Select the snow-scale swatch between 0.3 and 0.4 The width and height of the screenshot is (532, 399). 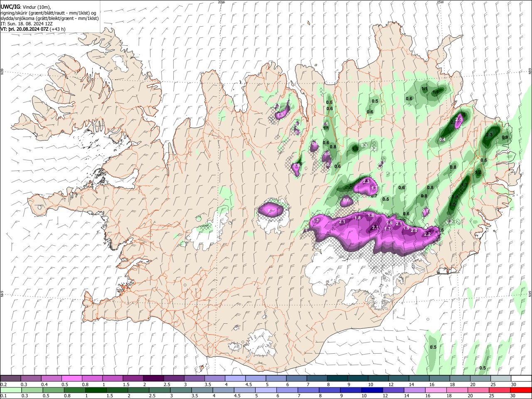(x=31, y=379)
